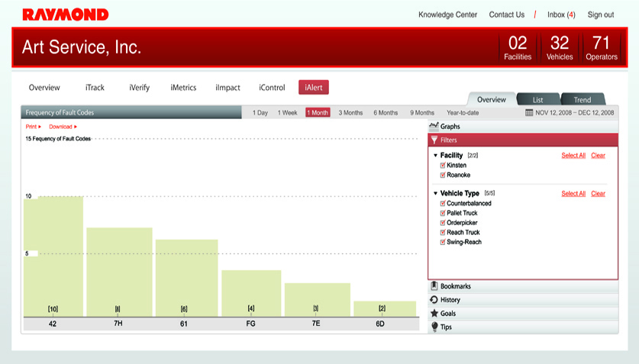639x364 pixels.
Task: Expand the Tips section
Action: coord(523,327)
